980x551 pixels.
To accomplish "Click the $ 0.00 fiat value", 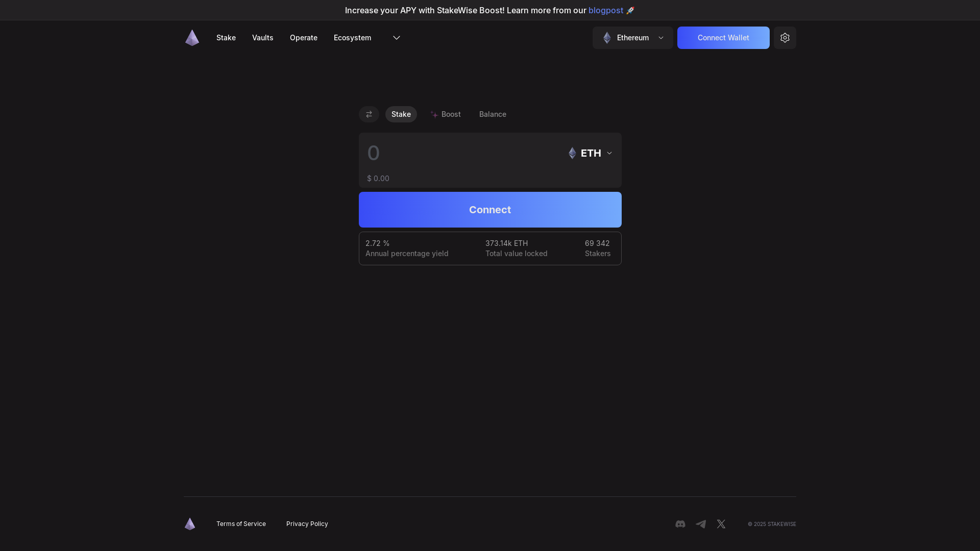I will click(x=378, y=179).
